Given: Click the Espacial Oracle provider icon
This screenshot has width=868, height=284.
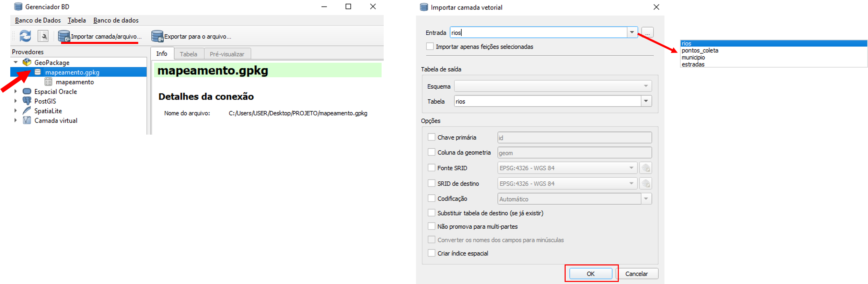Looking at the screenshot, I should (x=27, y=91).
